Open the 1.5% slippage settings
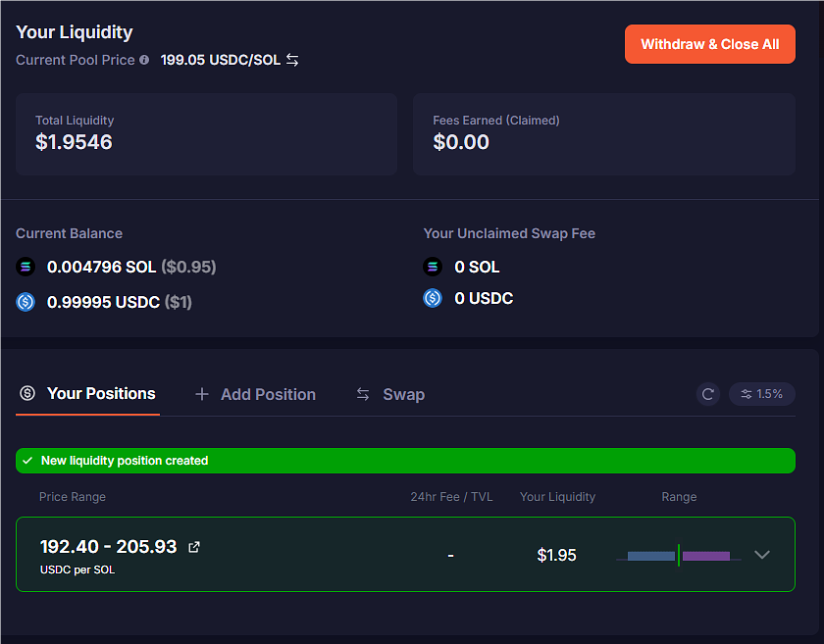 pos(761,394)
